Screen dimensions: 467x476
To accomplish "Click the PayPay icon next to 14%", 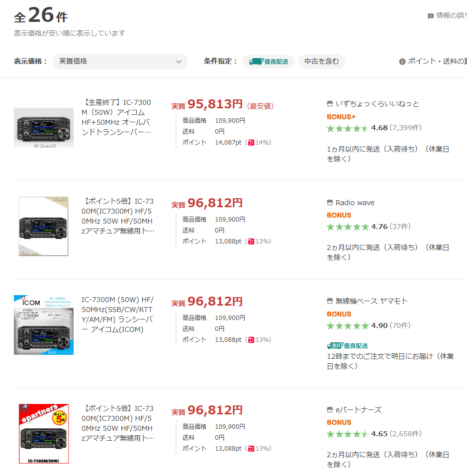I will (x=251, y=143).
